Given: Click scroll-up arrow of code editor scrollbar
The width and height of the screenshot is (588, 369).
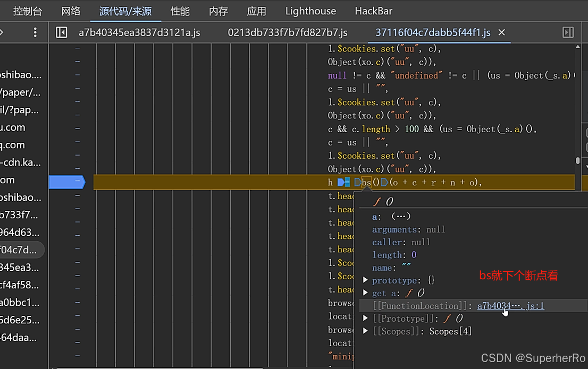Looking at the screenshot, I should tap(577, 47).
